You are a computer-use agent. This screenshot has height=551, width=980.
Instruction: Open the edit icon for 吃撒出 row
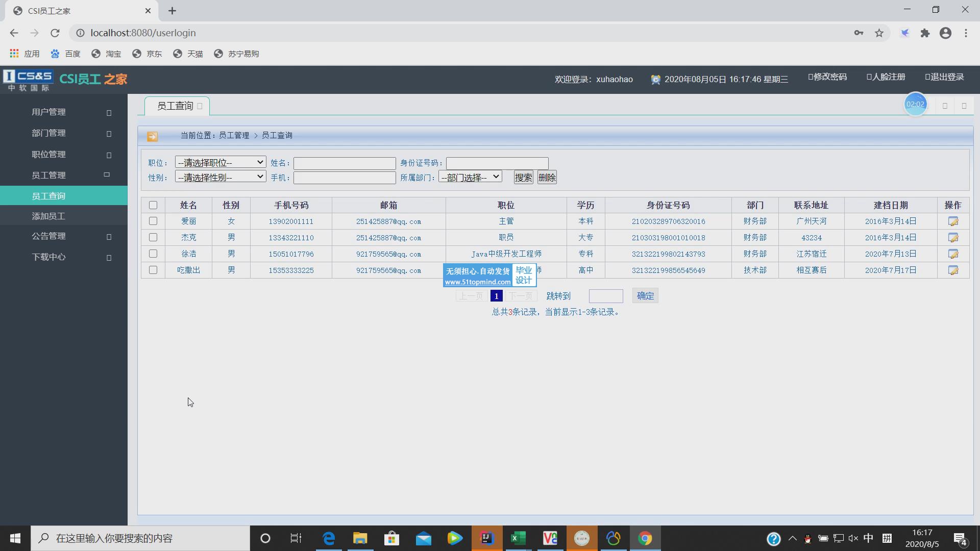953,270
